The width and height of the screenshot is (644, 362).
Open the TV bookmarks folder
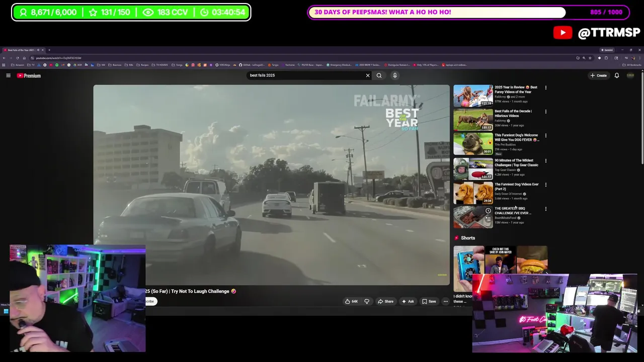coord(31,65)
